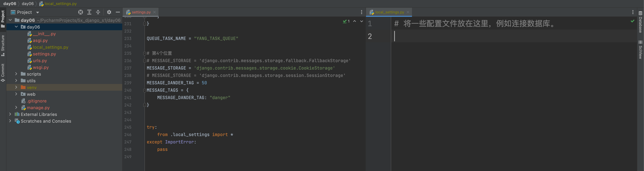Click the venv folder icon
This screenshot has width=644, height=171.
tap(23, 87)
